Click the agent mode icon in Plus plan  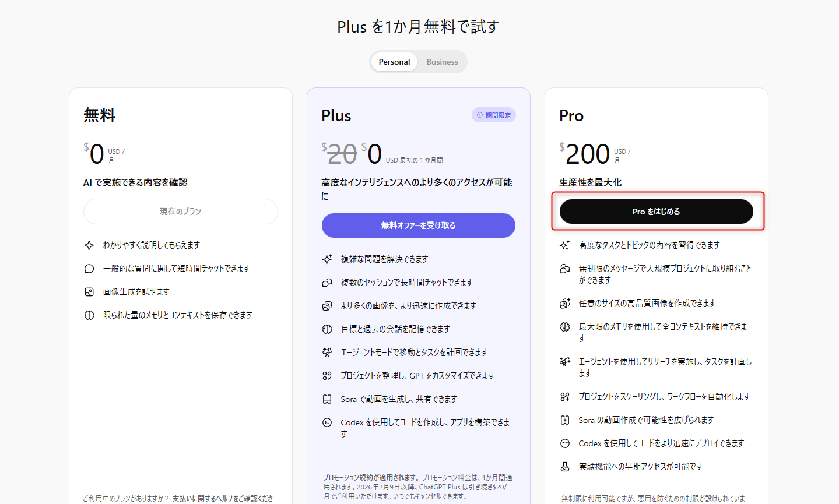pos(327,353)
